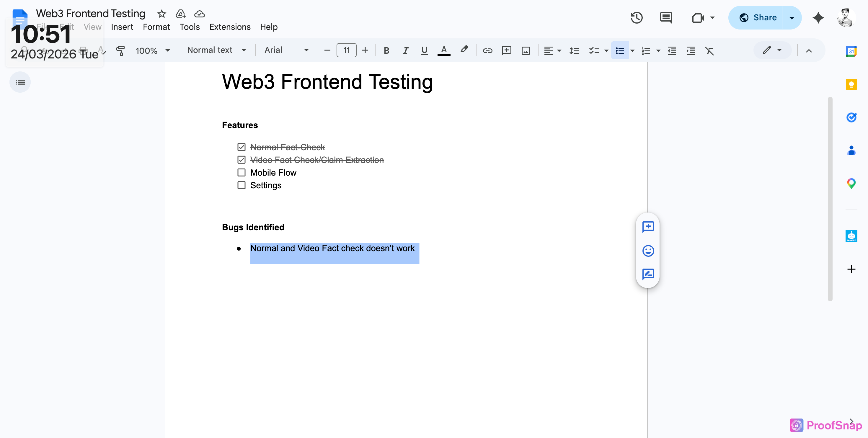Open the zoom 100% dropdown
The image size is (868, 438).
(152, 50)
